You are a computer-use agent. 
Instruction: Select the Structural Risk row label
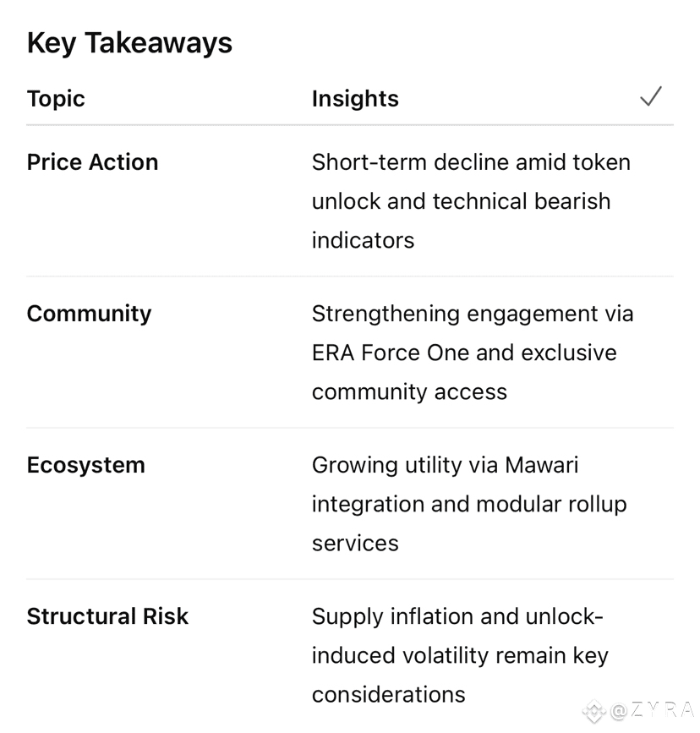pos(107,616)
